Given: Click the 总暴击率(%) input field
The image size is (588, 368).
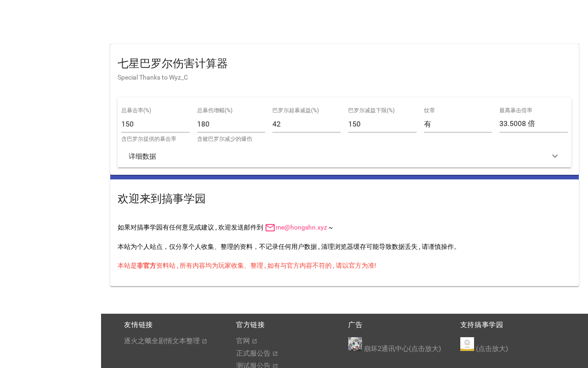Looking at the screenshot, I should tap(155, 124).
